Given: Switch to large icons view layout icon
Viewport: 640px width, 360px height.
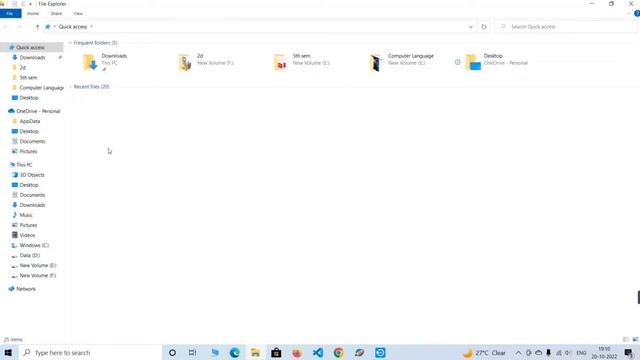Looking at the screenshot, I should 635,339.
